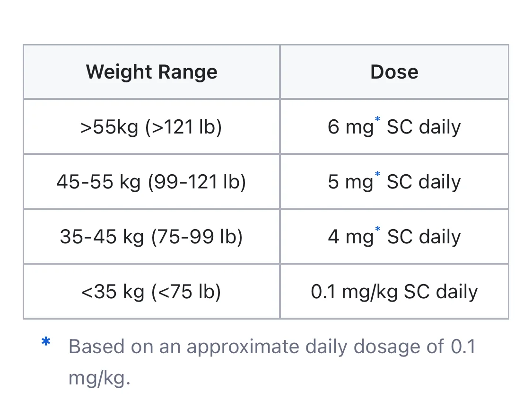Click the 4 mg SC daily cell
The image size is (532, 410).
[394, 236]
